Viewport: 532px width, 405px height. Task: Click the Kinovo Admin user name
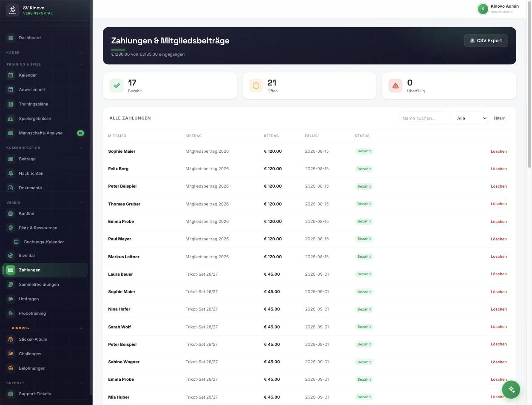click(504, 6)
